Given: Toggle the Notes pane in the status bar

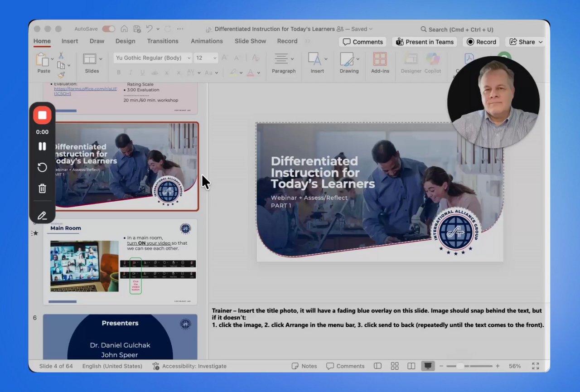Looking at the screenshot, I should tap(304, 366).
